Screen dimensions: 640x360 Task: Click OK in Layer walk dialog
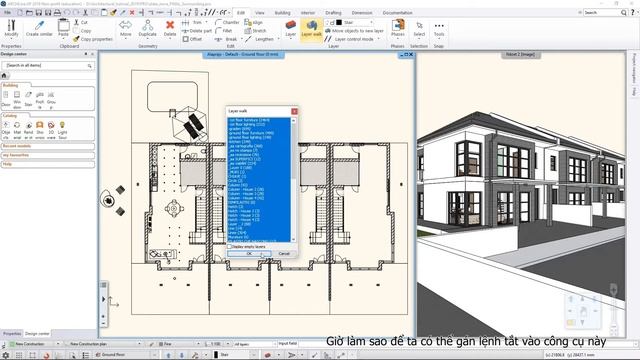click(249, 253)
